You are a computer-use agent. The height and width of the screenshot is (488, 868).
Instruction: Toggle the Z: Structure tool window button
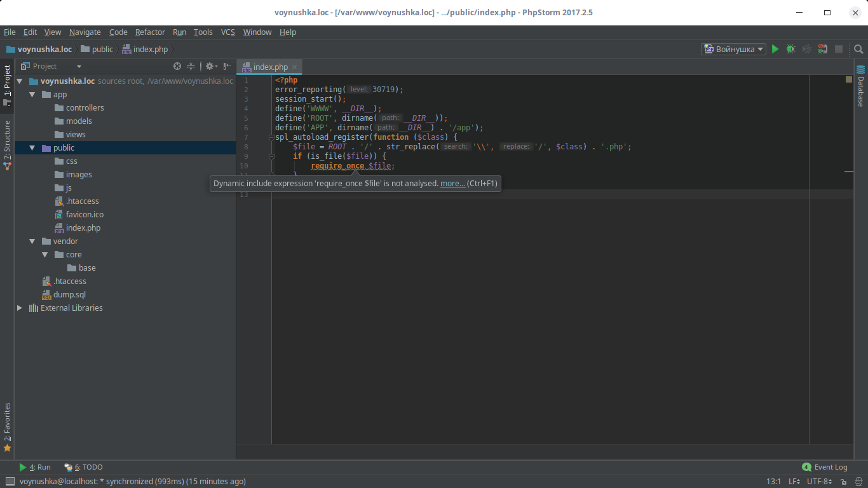point(7,145)
